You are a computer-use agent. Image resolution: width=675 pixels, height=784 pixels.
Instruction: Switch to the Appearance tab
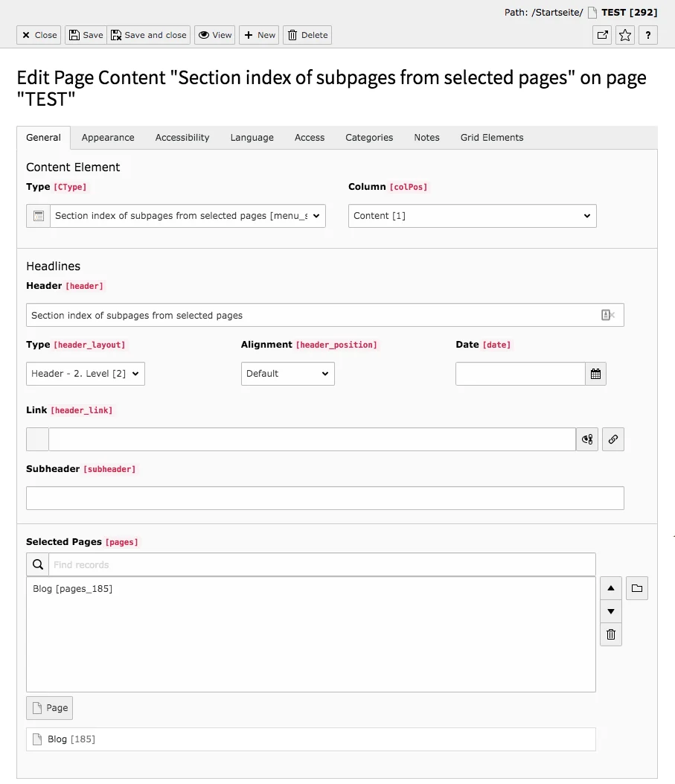[x=107, y=137]
